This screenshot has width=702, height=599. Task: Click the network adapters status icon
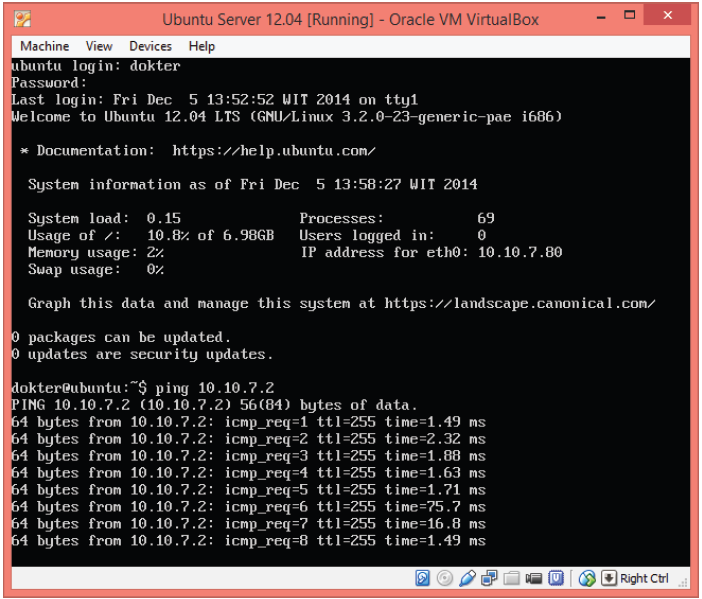(x=489, y=578)
